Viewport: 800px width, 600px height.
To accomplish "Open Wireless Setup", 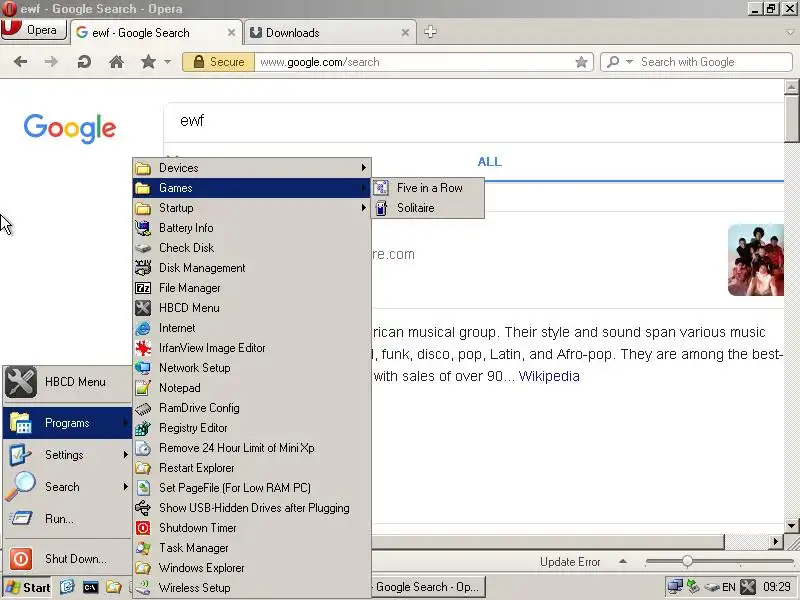I will pos(252,587).
